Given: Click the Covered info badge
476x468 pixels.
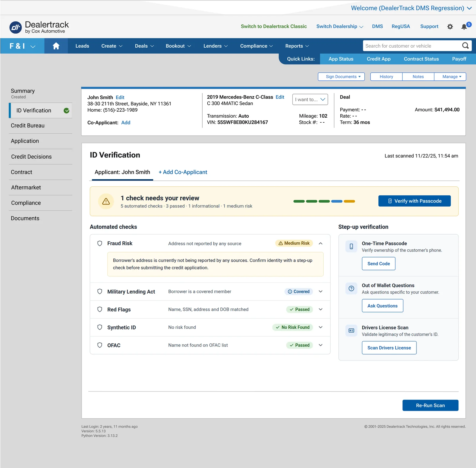Looking at the screenshot, I should point(299,291).
